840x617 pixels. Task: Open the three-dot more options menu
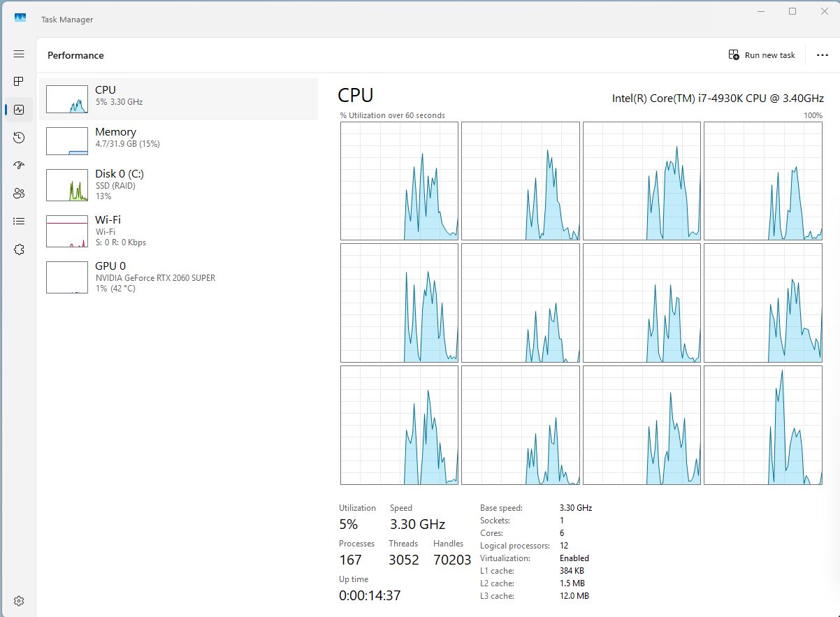pyautogui.click(x=823, y=55)
